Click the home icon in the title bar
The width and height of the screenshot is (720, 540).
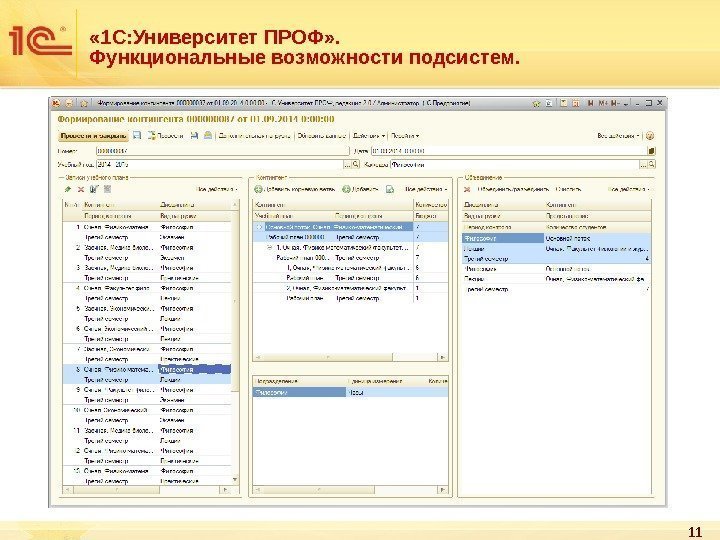point(84,103)
